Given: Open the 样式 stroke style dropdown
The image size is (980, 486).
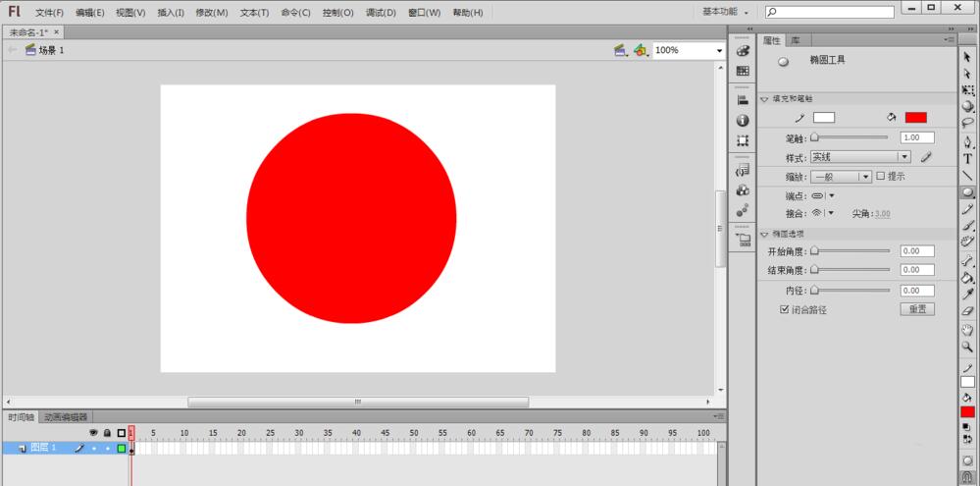Looking at the screenshot, I should pos(860,157).
